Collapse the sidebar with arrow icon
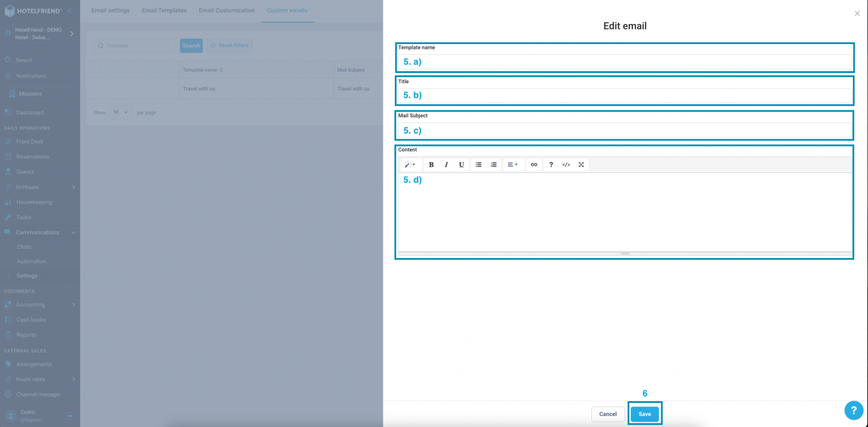This screenshot has height=427, width=868. pos(69,11)
